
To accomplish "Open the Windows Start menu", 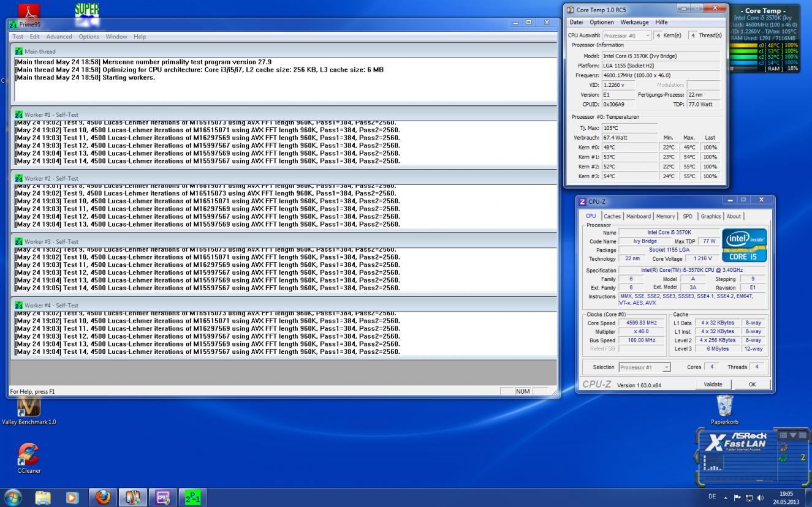I will pos(13,497).
